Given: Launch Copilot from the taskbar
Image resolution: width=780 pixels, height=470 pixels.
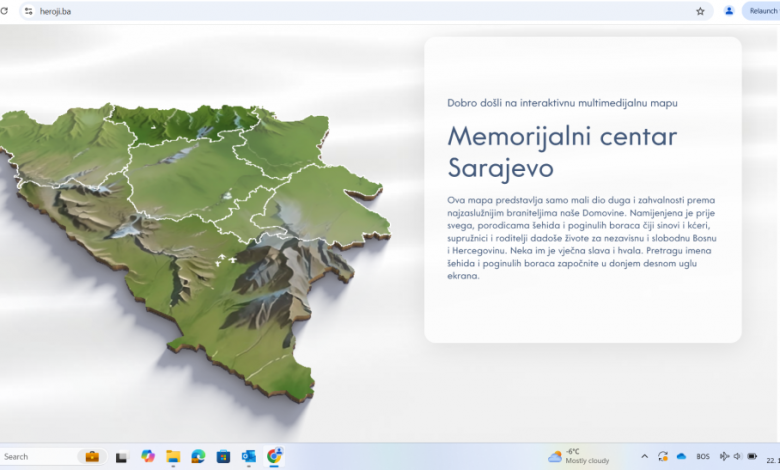Looking at the screenshot, I should tap(148, 456).
